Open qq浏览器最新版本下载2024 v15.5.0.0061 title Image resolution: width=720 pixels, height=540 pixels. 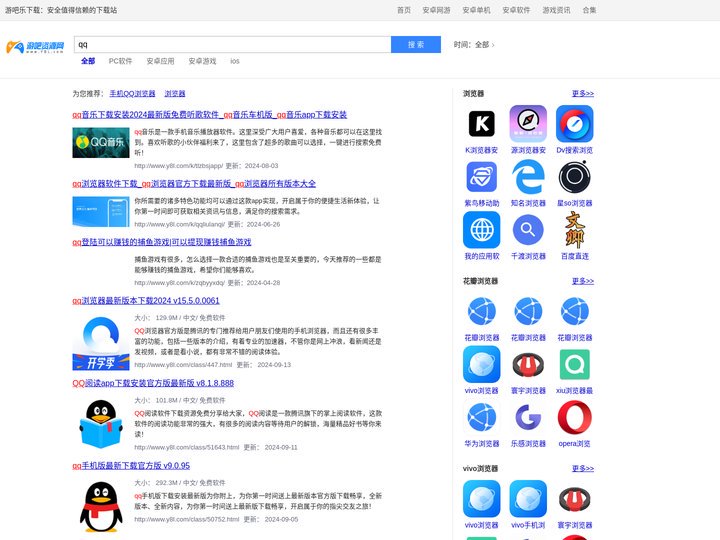[146, 301]
